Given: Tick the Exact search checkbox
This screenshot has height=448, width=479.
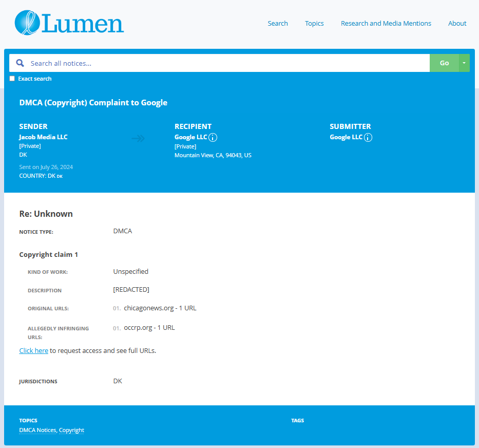Looking at the screenshot, I should (12, 79).
